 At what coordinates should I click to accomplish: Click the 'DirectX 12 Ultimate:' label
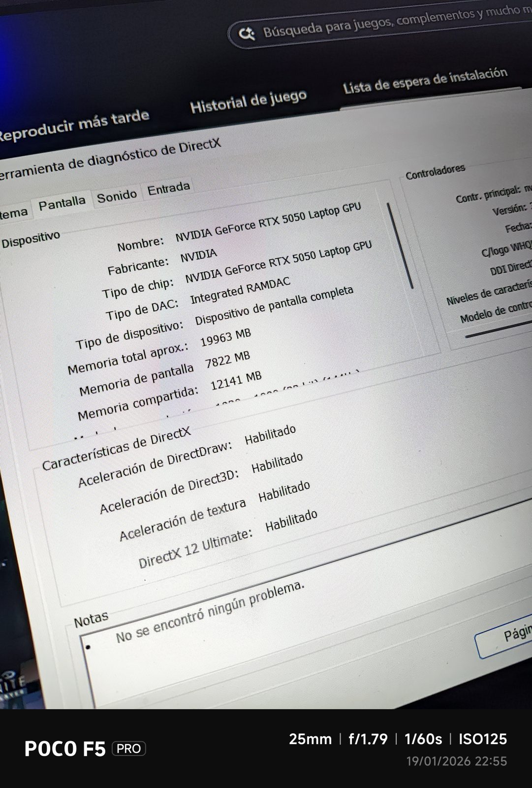[195, 548]
